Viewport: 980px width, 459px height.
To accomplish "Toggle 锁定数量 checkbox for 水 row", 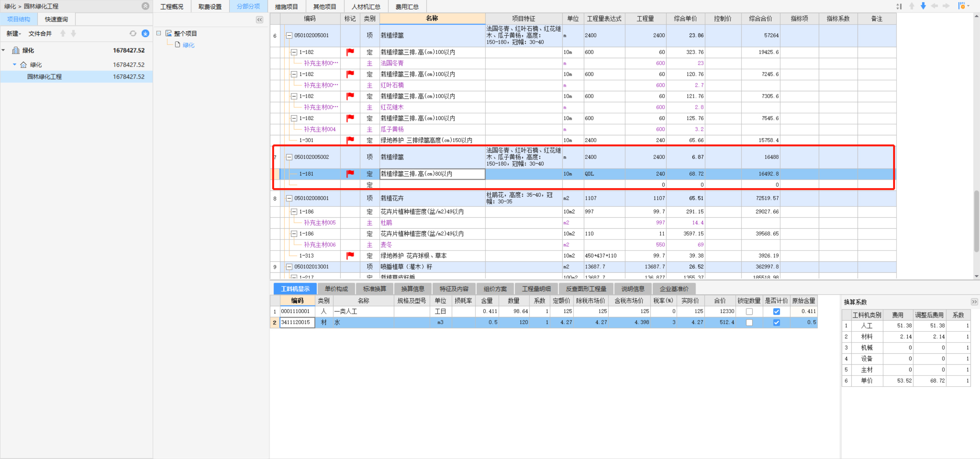I will (x=749, y=323).
